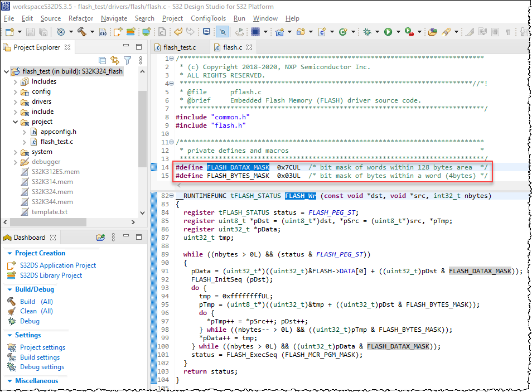Collapse the flash_test project node
The width and height of the screenshot is (532, 392).
click(6, 71)
